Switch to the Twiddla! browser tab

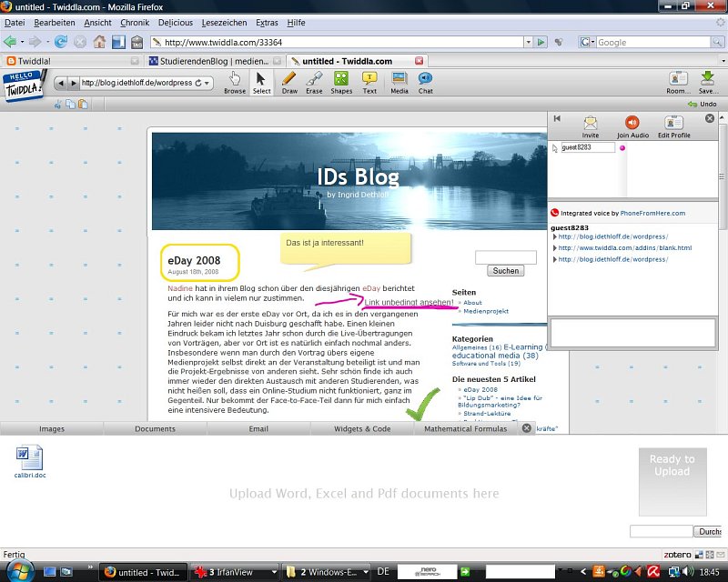(72, 61)
